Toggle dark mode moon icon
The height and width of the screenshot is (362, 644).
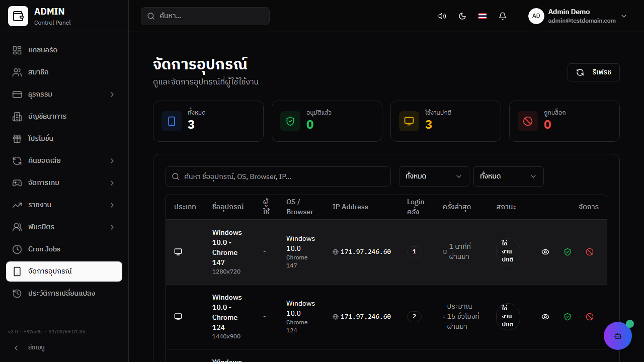click(462, 16)
